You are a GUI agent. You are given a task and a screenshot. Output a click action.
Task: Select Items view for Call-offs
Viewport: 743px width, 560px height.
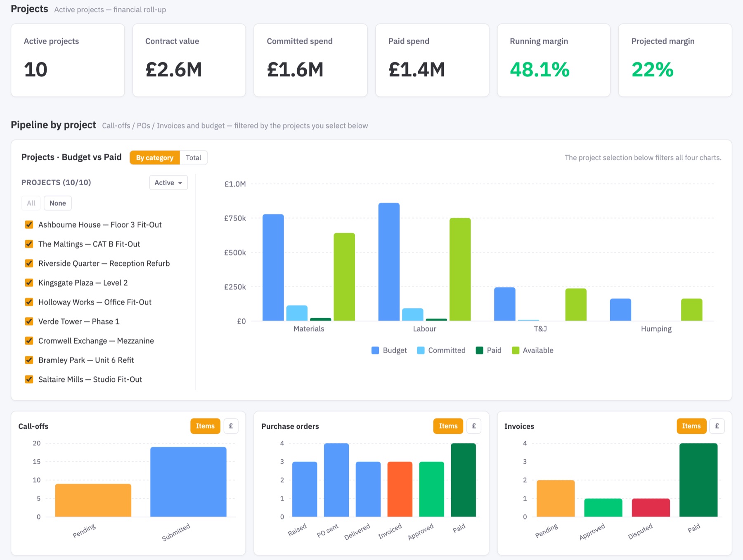coord(205,426)
